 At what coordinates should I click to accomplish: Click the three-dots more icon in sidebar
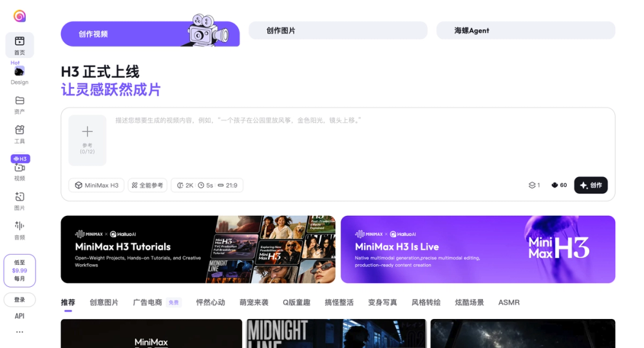click(x=19, y=332)
